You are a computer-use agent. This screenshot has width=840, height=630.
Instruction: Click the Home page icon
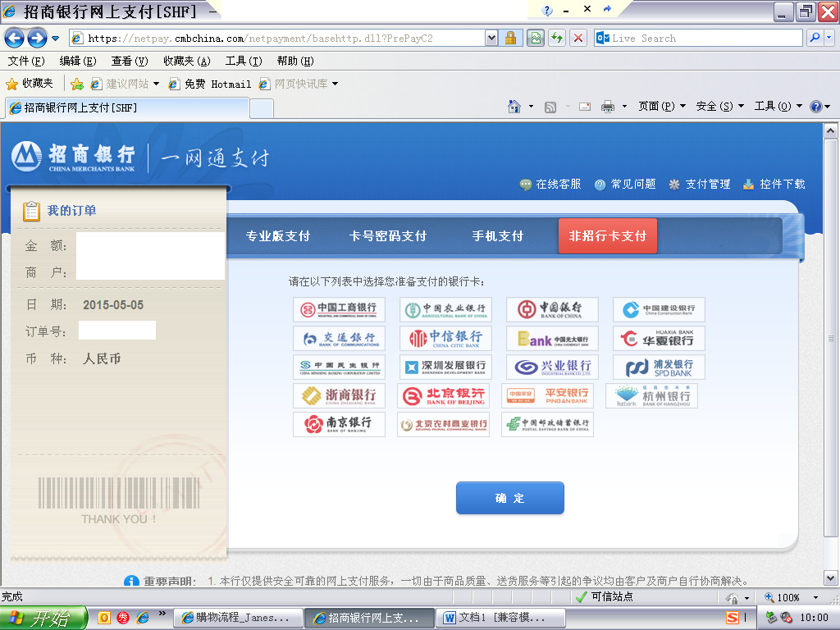click(514, 107)
